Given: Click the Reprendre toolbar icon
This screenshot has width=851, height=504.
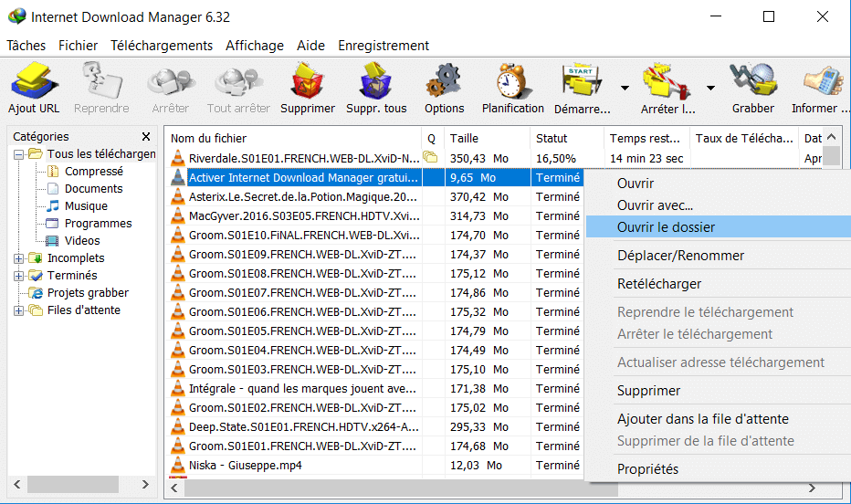Looking at the screenshot, I should 101,81.
